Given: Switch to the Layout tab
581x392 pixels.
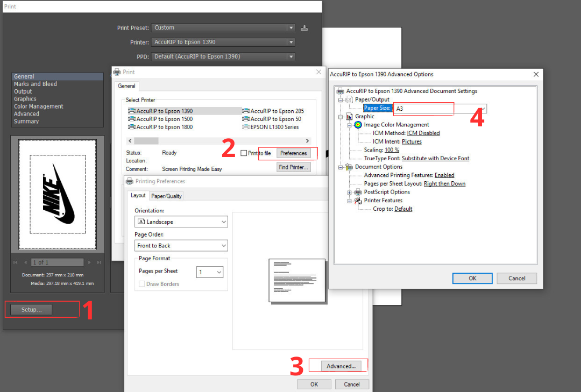Looking at the screenshot, I should pos(138,196).
